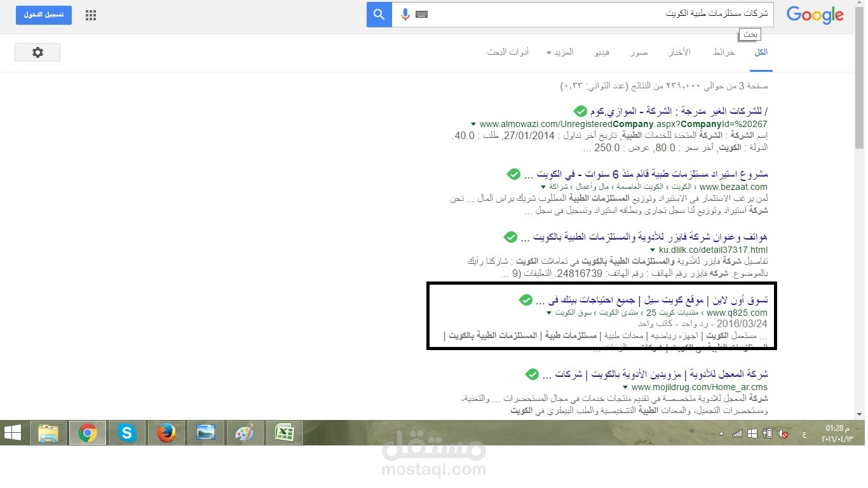Open the photo viewer taskbar icon

pos(206,433)
